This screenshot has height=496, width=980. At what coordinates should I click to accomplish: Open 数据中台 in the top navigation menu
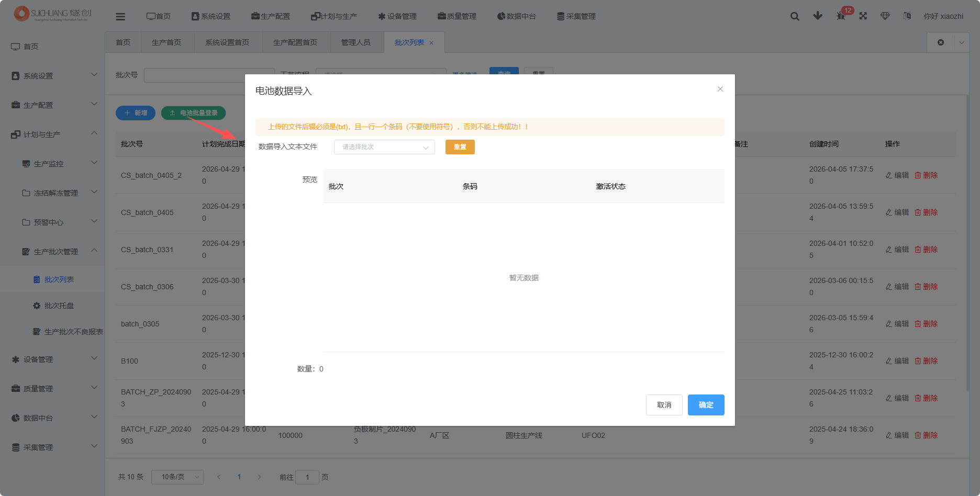[517, 16]
